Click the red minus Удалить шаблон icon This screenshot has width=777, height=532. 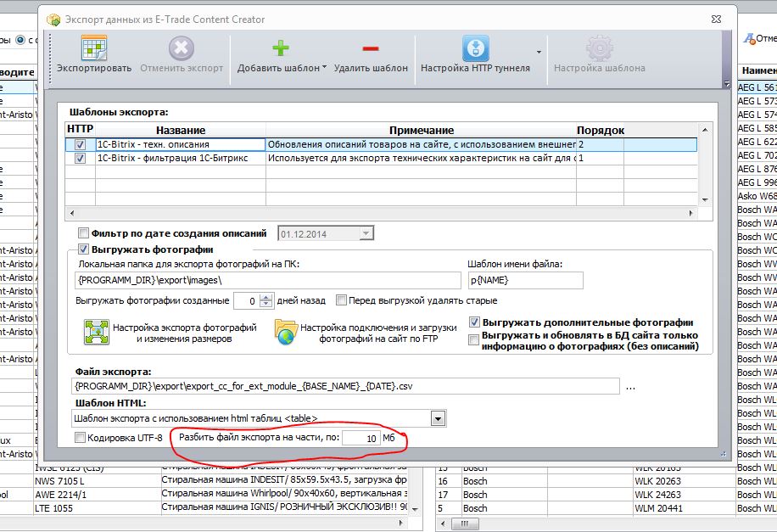(371, 48)
